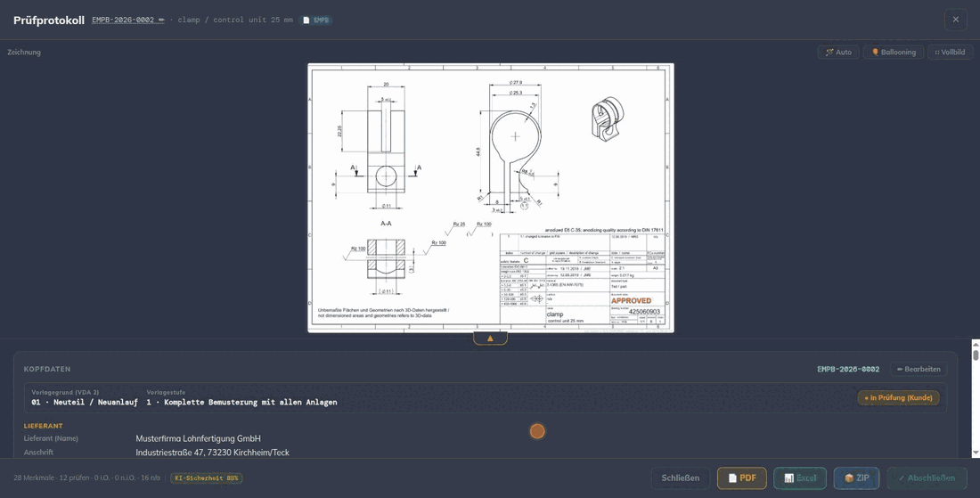Image resolution: width=980 pixels, height=498 pixels.
Task: Click '01 · Neuteil / Neuanlauf' Vorlagegrund value
Action: click(x=85, y=403)
